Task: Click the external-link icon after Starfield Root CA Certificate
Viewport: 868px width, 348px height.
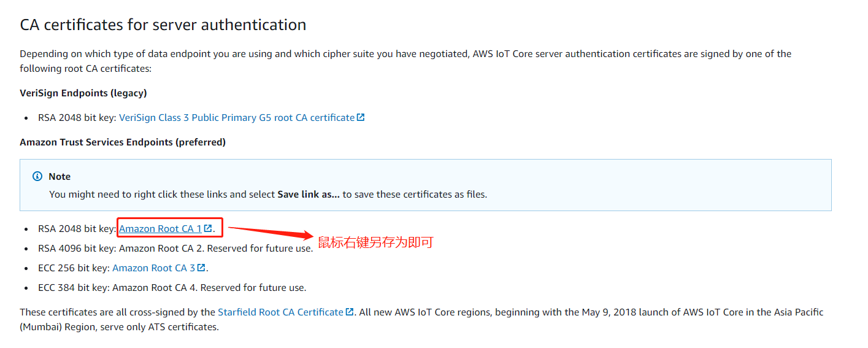Action: (350, 312)
